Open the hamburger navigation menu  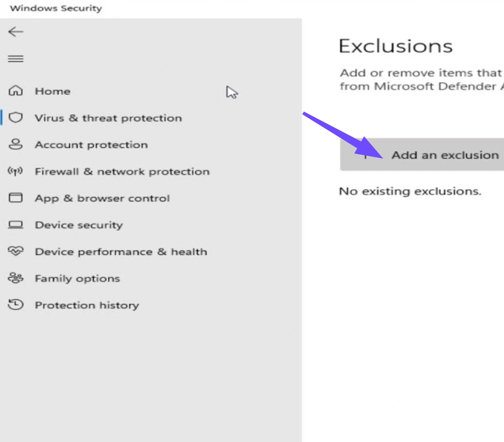click(x=16, y=59)
